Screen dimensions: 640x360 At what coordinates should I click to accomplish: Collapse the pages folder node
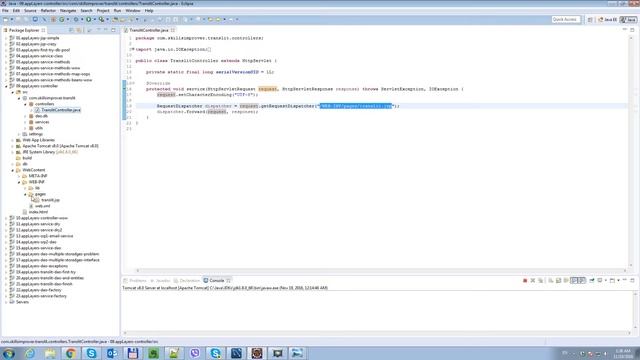pos(25,194)
